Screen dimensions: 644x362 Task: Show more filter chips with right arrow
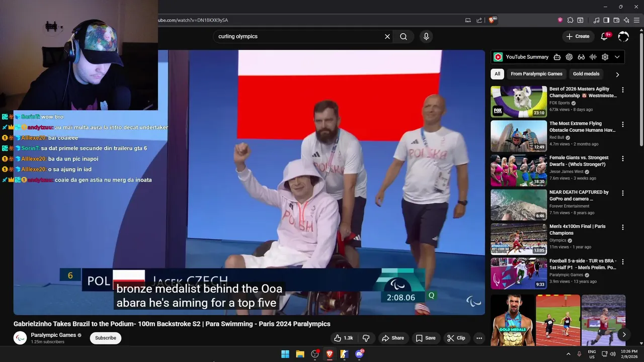(617, 74)
